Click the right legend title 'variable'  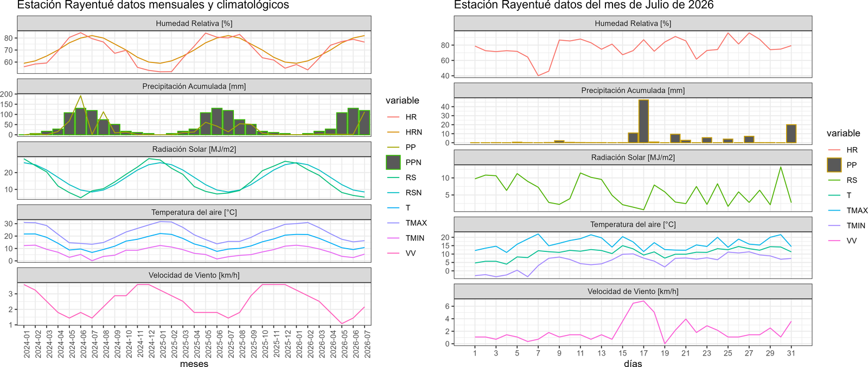[844, 133]
